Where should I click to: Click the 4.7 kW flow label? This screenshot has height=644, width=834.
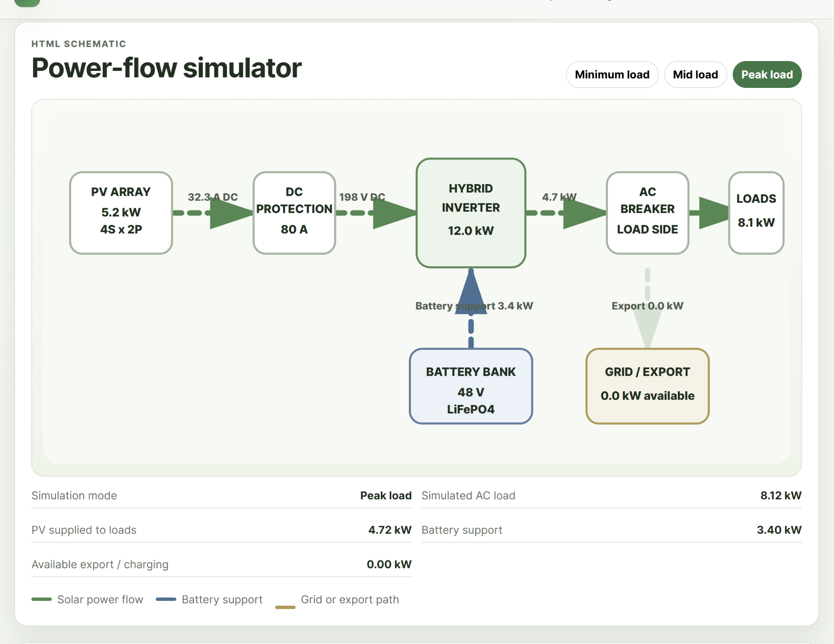(x=559, y=197)
